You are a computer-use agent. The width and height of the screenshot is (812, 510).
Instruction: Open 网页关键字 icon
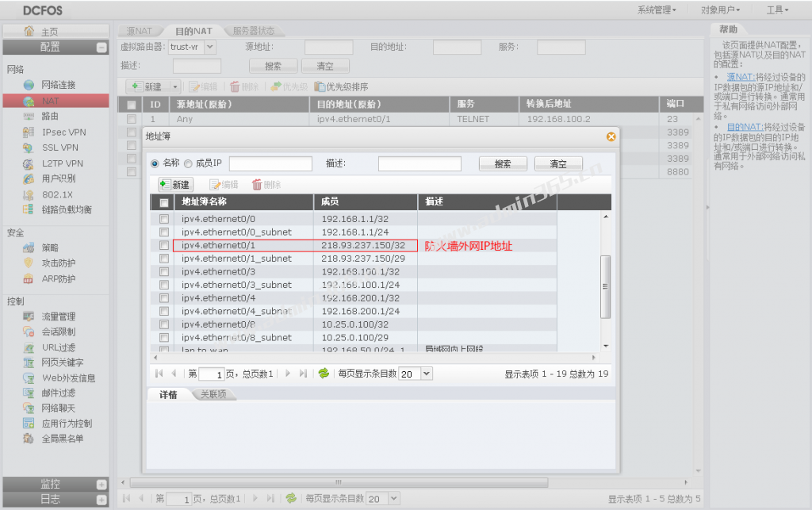point(29,362)
